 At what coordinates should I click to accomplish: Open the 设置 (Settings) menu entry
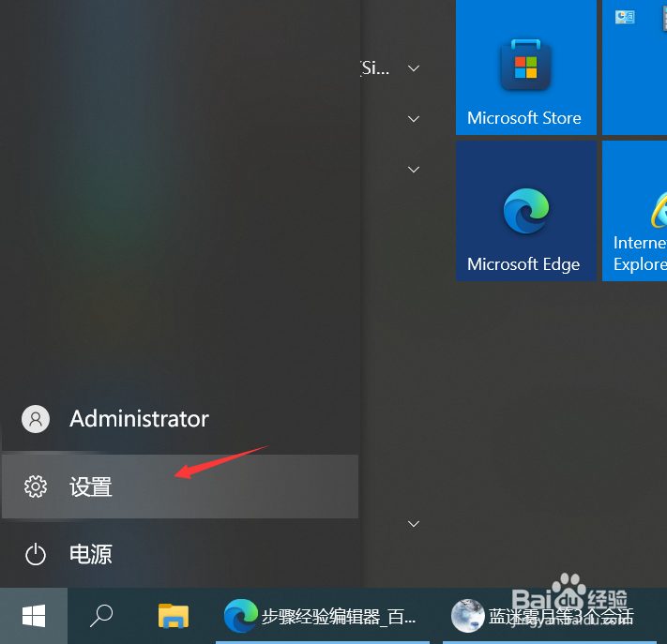pyautogui.click(x=180, y=487)
